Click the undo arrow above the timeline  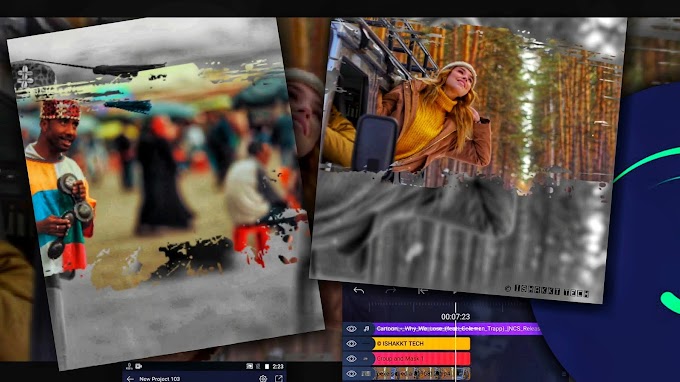359,291
